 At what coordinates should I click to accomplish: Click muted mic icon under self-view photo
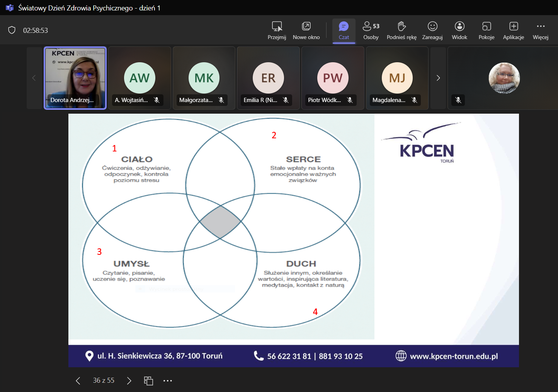point(458,100)
